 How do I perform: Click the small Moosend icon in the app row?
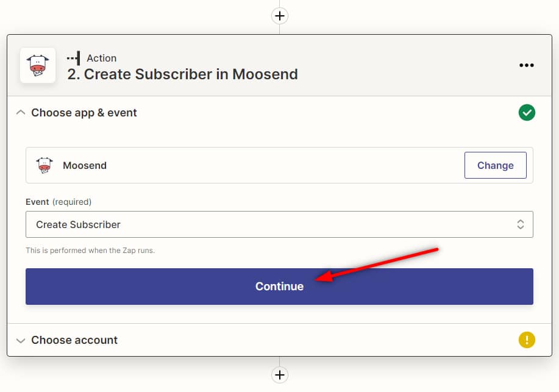45,165
